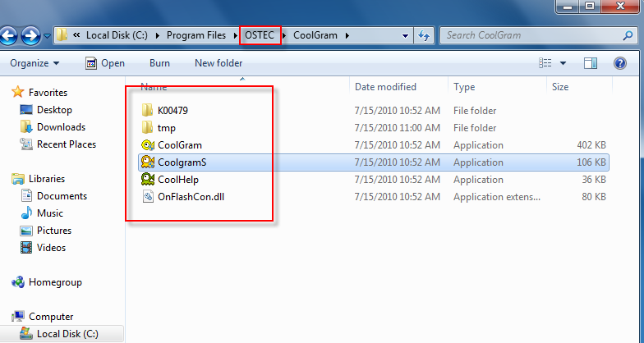Open Windows Help icon
Image resolution: width=644 pixels, height=343 pixels.
(619, 63)
